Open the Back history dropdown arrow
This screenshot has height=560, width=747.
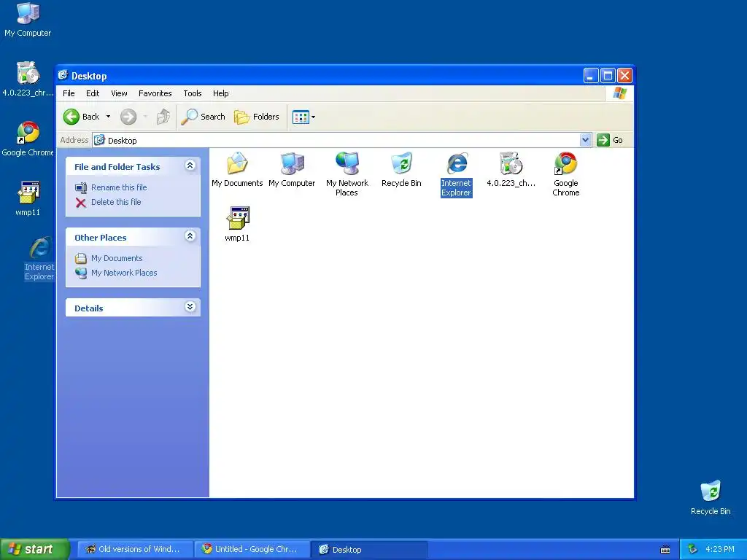point(108,117)
